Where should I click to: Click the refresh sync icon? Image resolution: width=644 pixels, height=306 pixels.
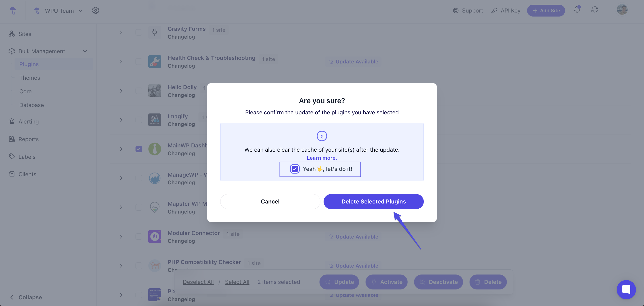(x=595, y=10)
